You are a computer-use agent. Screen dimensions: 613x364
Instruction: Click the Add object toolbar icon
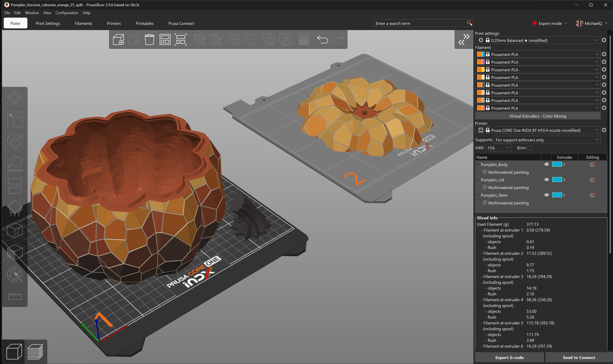(x=118, y=40)
